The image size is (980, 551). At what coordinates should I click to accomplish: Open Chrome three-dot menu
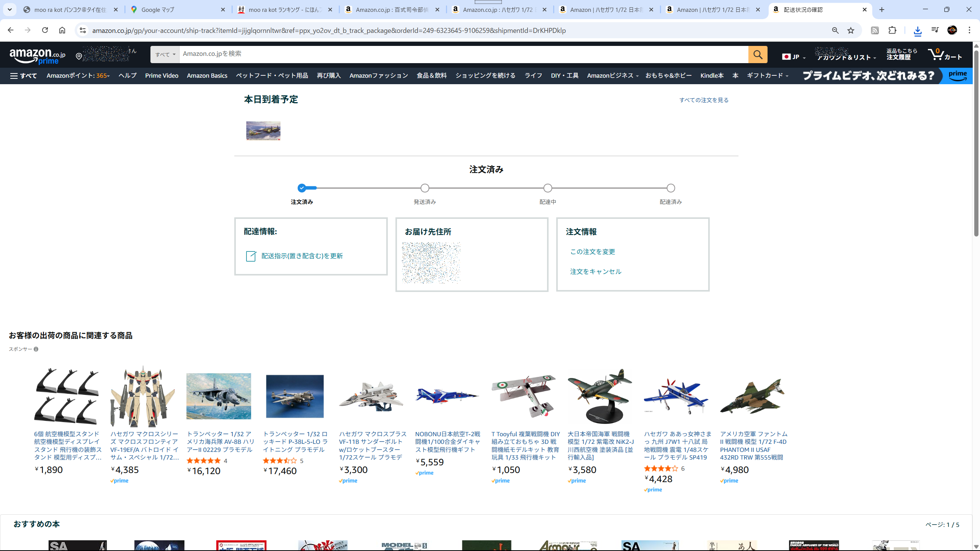pos(969,30)
